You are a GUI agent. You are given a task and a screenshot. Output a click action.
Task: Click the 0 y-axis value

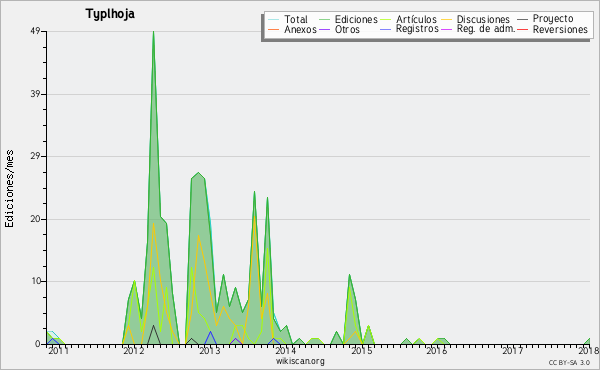[x=38, y=344]
